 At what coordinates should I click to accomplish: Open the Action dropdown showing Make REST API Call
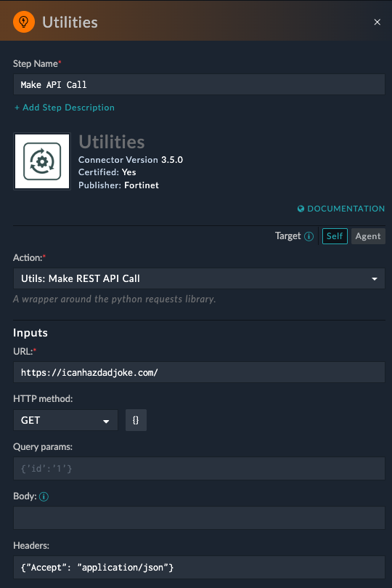click(x=199, y=278)
